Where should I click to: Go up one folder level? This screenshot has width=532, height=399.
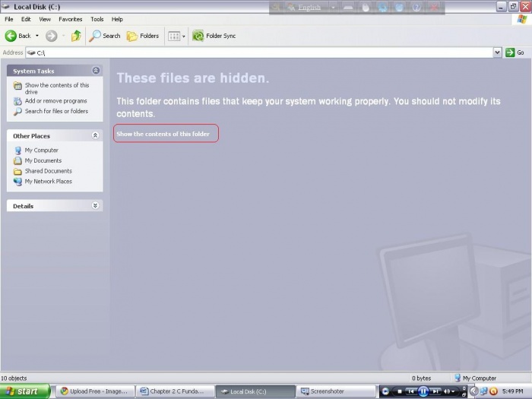[x=76, y=36]
